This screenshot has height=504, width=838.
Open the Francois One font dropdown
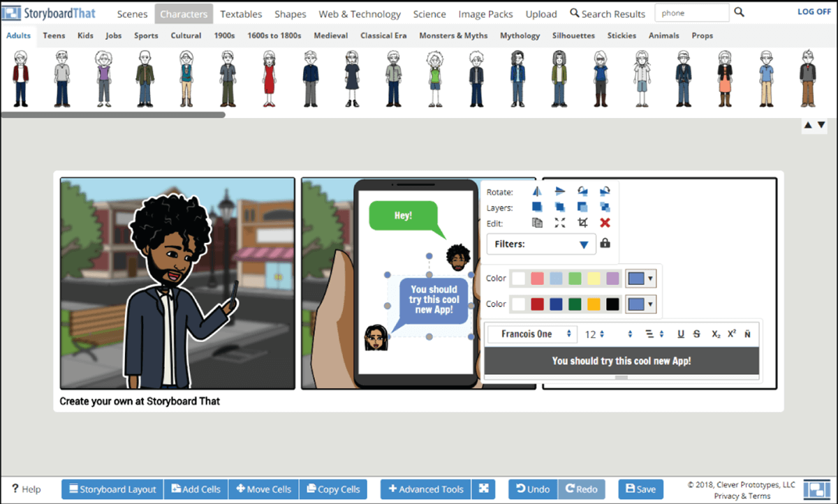coord(532,334)
